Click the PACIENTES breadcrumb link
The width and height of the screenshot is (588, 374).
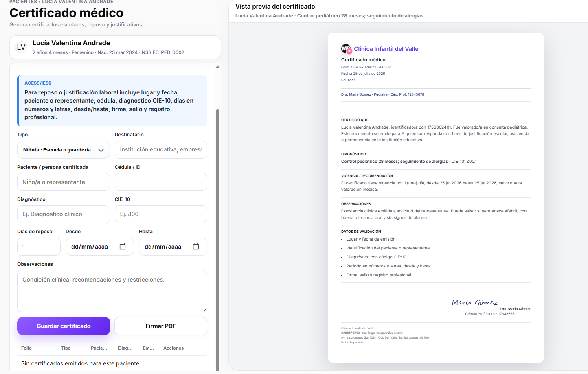tap(23, 2)
